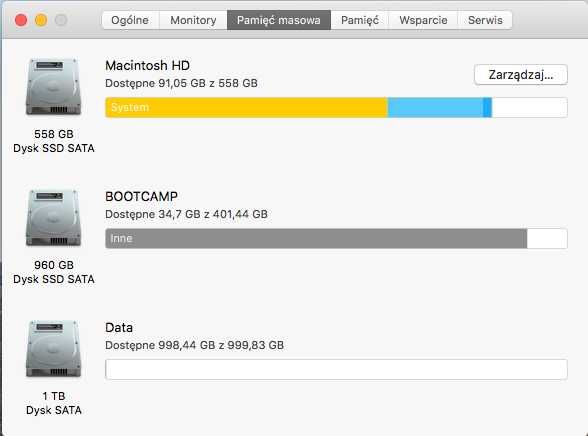Click the '558 GB' label under first drive

coord(54,134)
